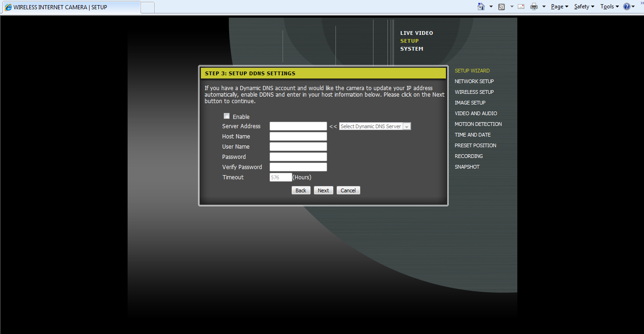Click the RSS feeds icon
The width and height of the screenshot is (644, 334).
[502, 7]
